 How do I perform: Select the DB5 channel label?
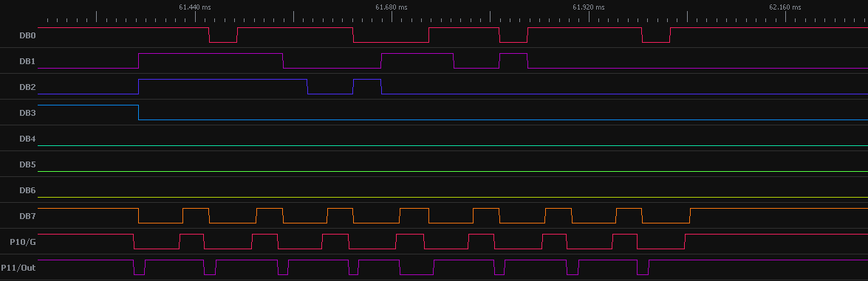click(27, 164)
